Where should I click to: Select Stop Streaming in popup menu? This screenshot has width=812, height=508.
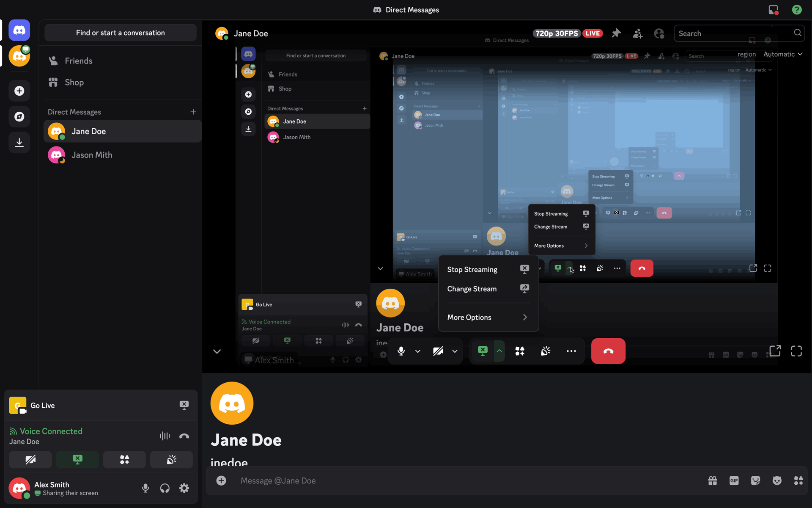pos(488,269)
